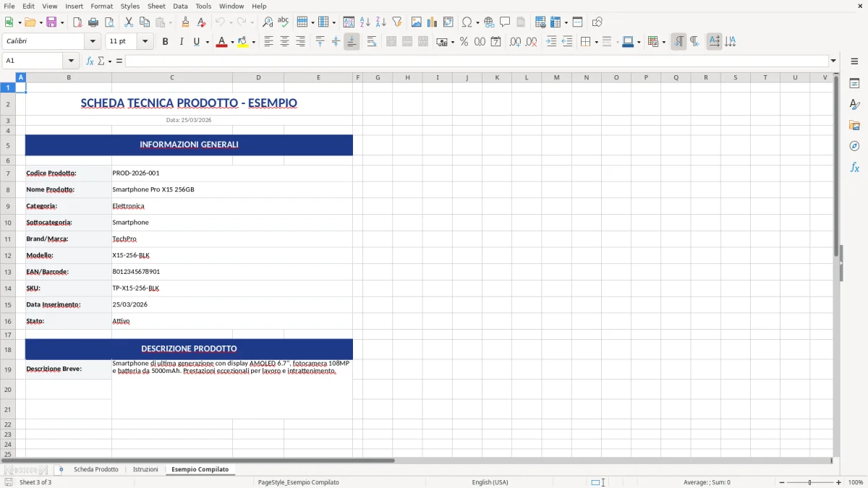Click the Split Window icon

(577, 22)
